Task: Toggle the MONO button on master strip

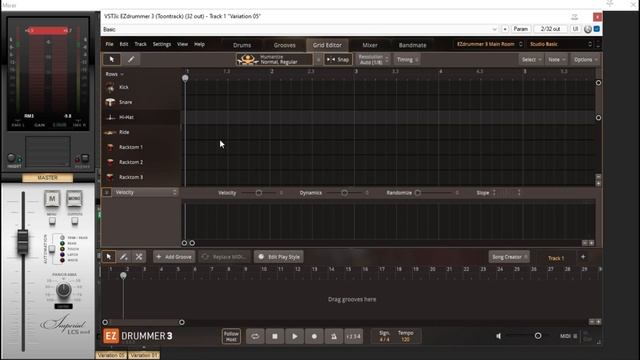Action: click(74, 199)
